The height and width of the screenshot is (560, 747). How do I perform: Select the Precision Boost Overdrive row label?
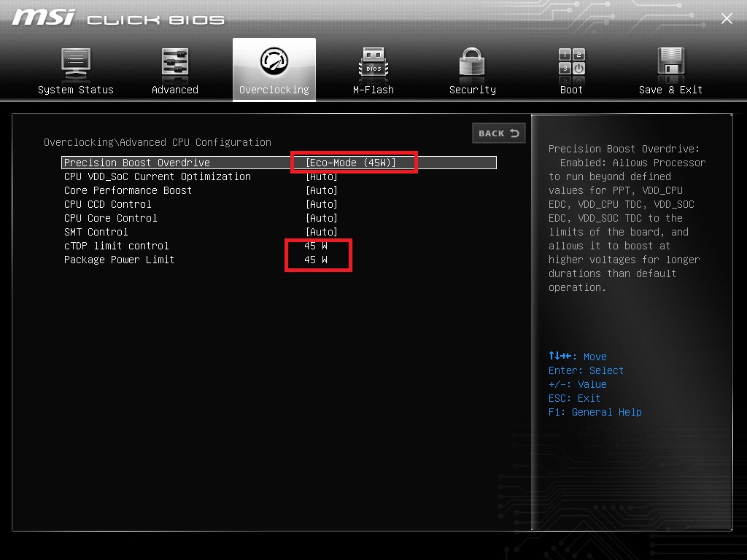point(136,163)
